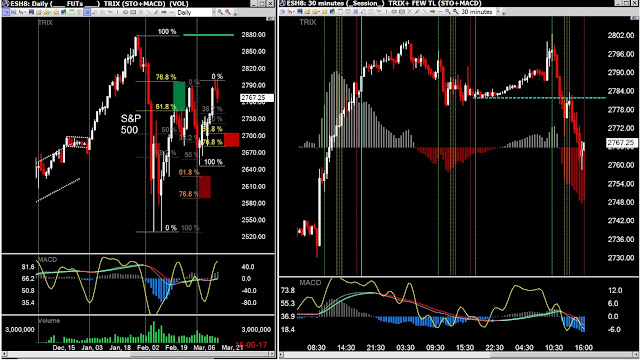Click the MACD label in 30 minutes indicator pane

click(310, 283)
